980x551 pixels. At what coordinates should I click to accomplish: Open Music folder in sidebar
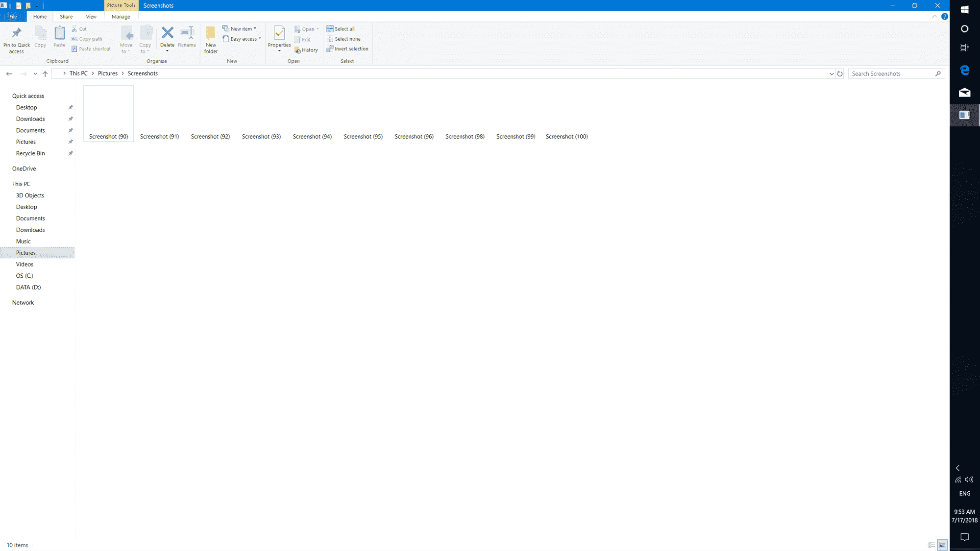tap(23, 241)
